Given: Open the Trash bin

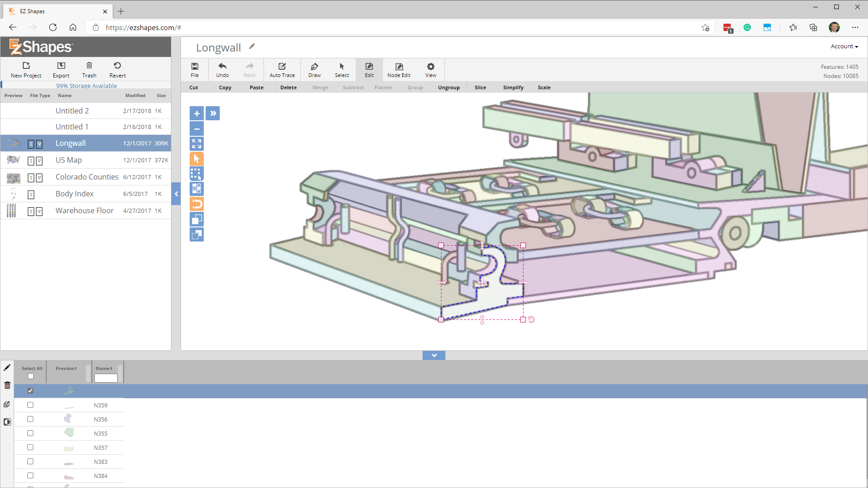Looking at the screenshot, I should pyautogui.click(x=89, y=66).
